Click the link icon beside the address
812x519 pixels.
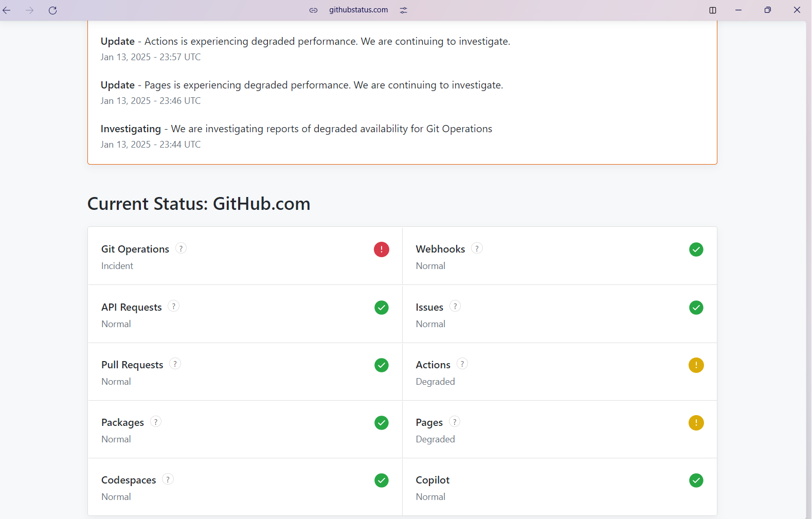tap(313, 10)
